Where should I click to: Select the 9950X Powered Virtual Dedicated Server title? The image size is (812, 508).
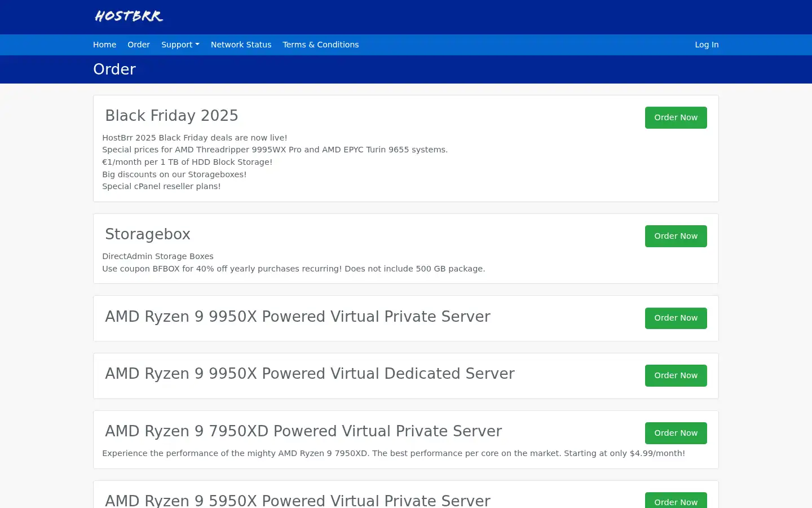pyautogui.click(x=310, y=374)
